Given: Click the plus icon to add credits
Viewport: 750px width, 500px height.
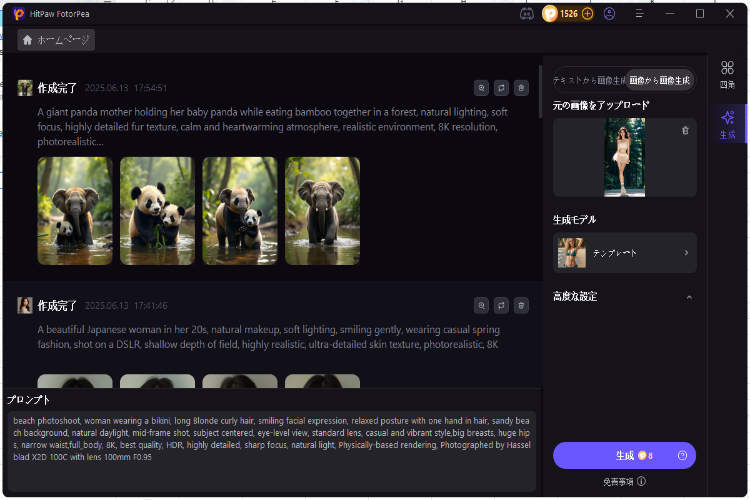Looking at the screenshot, I should (587, 14).
